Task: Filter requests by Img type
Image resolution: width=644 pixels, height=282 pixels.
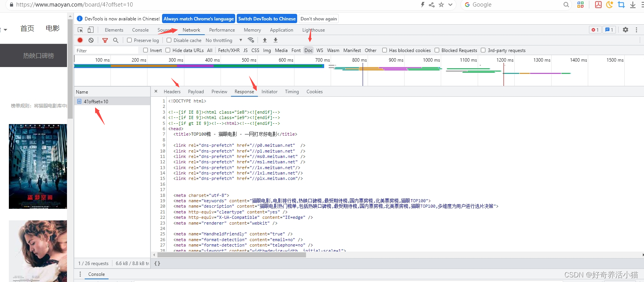Action: pos(267,50)
